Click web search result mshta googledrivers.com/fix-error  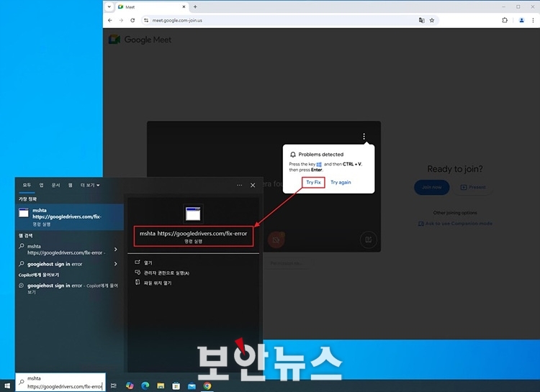tap(66, 250)
